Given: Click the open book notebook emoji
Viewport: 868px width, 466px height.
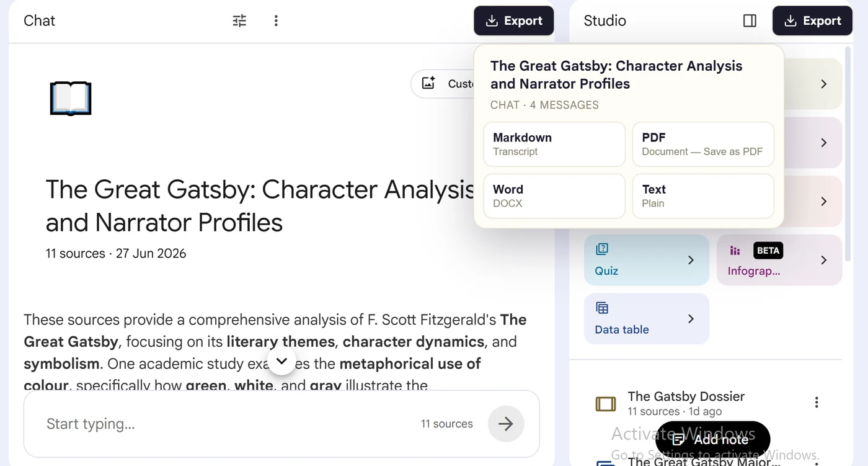Looking at the screenshot, I should (71, 99).
